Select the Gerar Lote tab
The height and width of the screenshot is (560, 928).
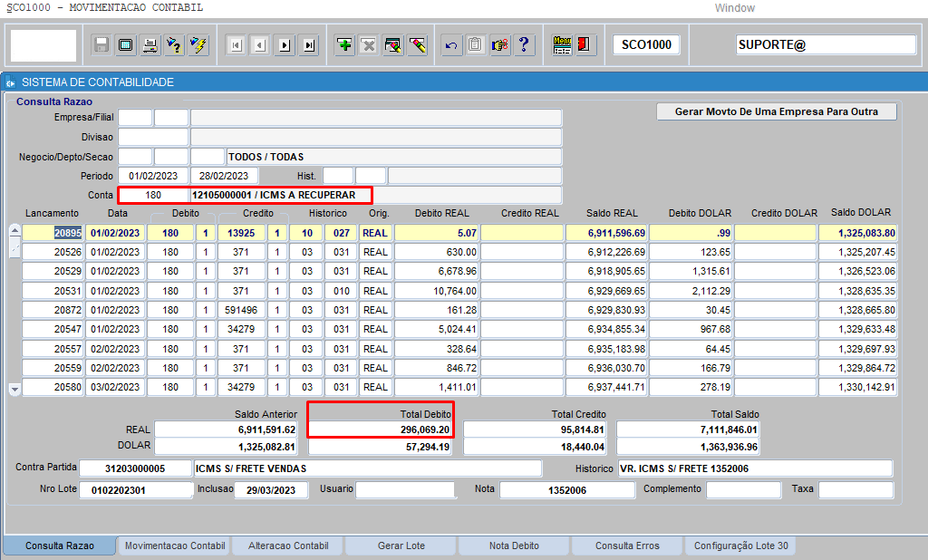[401, 546]
